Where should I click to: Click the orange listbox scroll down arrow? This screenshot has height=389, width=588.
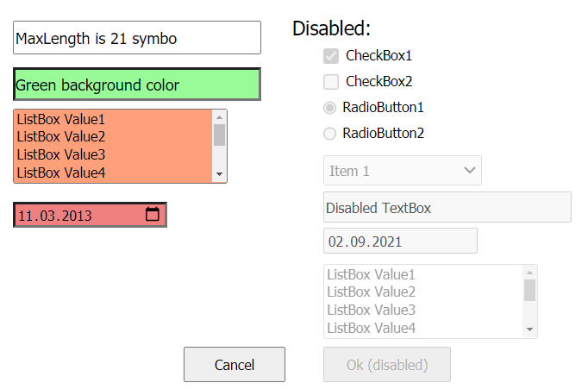(x=220, y=175)
